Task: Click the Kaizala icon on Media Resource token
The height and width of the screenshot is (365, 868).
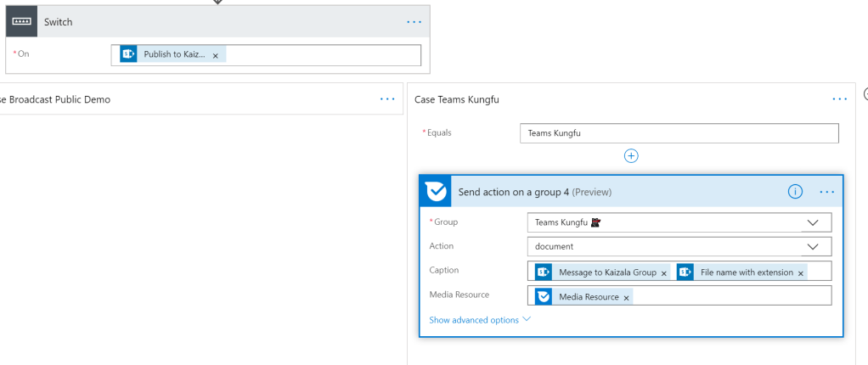Action: 543,296
